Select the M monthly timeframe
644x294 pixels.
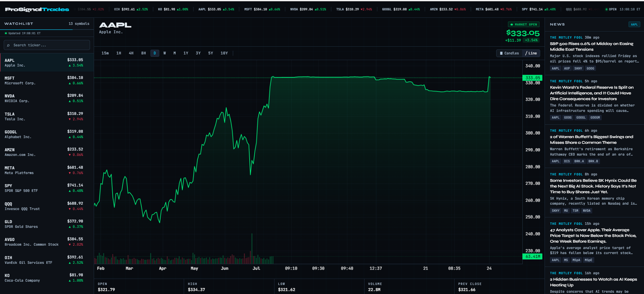click(x=175, y=53)
